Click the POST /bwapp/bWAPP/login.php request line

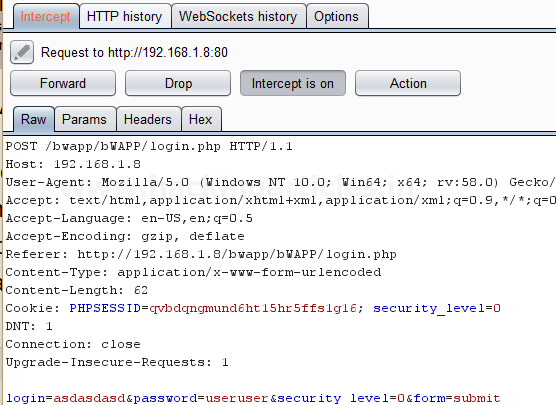click(x=149, y=146)
